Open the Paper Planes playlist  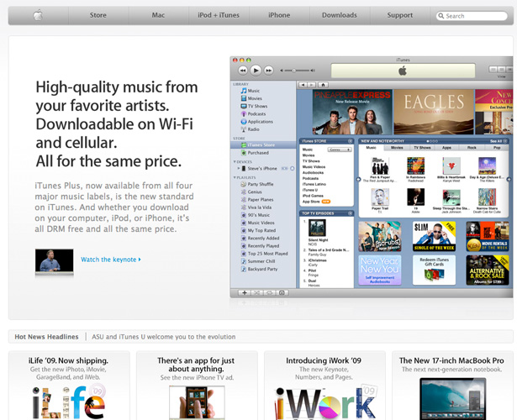[x=257, y=200]
